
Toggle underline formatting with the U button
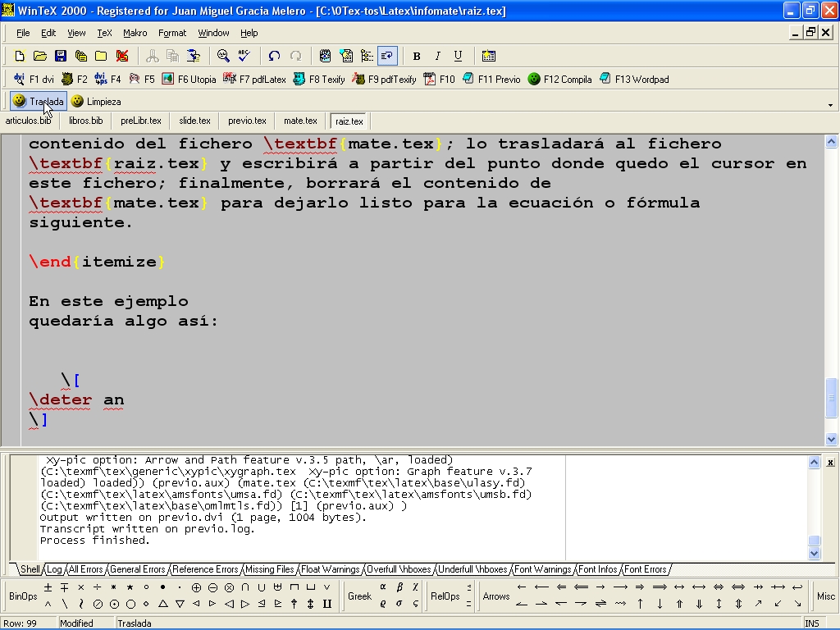(x=458, y=56)
